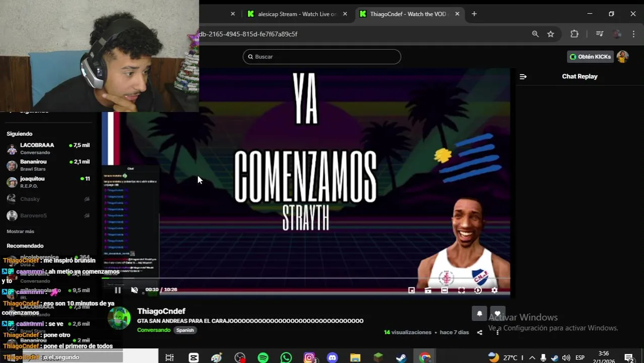The image size is (644, 363).
Task: Click the Siguiendo sidebar heading
Action: click(x=20, y=134)
